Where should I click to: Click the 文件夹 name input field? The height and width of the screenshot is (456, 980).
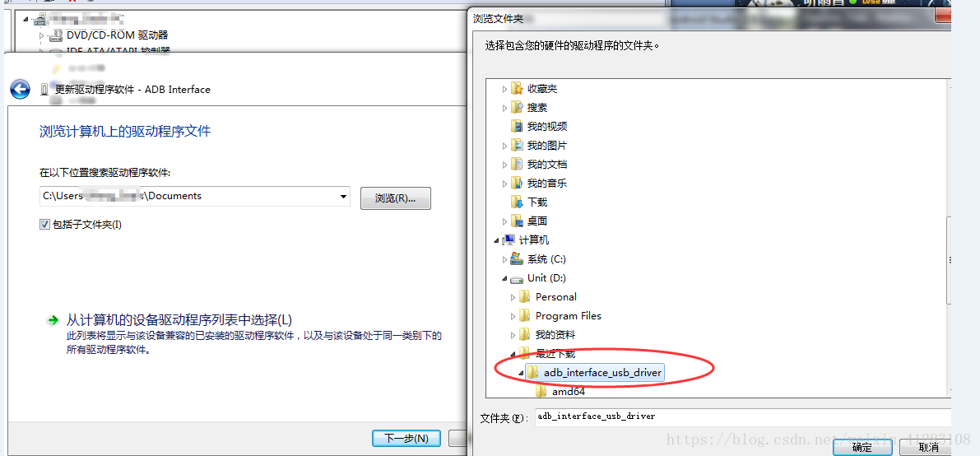tap(742, 416)
